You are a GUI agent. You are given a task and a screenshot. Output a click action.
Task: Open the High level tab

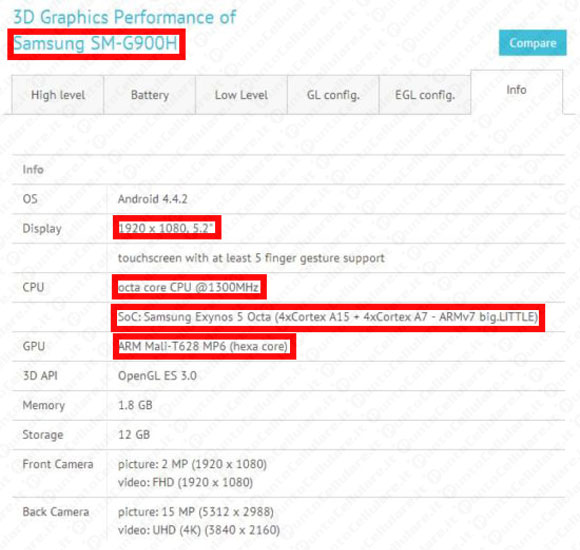coord(58,95)
